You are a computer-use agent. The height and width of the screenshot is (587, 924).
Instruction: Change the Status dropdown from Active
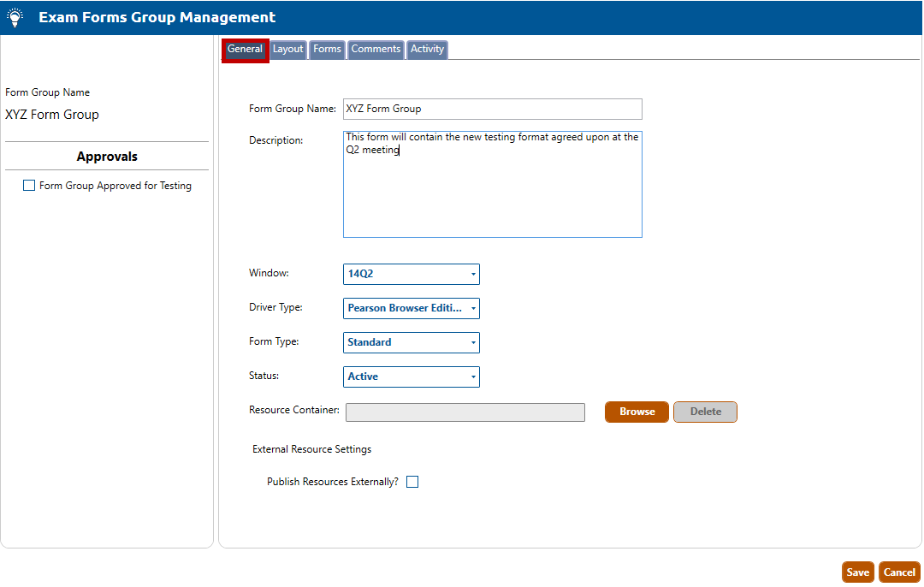411,377
